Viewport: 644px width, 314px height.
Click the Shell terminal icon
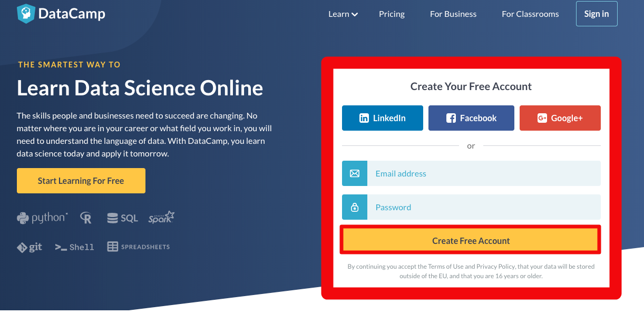coord(61,247)
